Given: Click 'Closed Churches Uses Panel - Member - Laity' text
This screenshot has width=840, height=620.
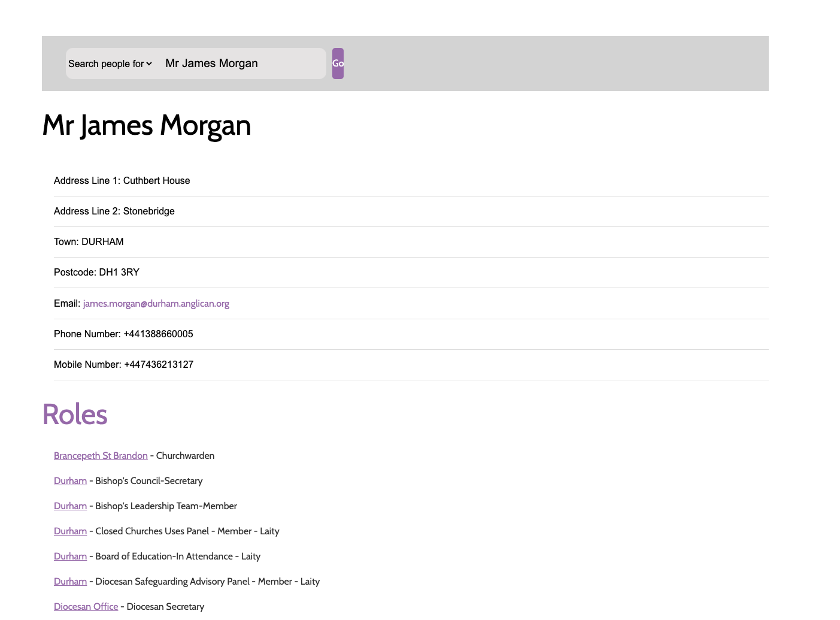Looking at the screenshot, I should tap(187, 531).
